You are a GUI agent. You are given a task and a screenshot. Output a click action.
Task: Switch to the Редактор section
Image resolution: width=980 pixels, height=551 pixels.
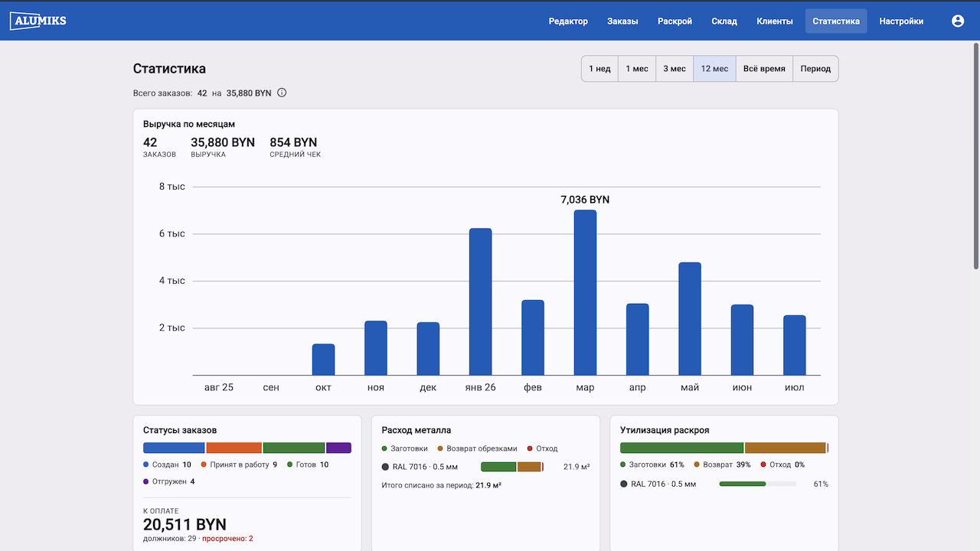[568, 21]
